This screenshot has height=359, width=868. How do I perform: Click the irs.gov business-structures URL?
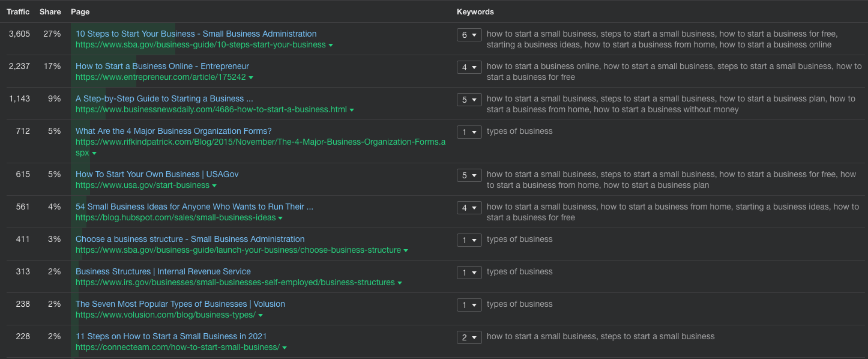click(x=235, y=282)
